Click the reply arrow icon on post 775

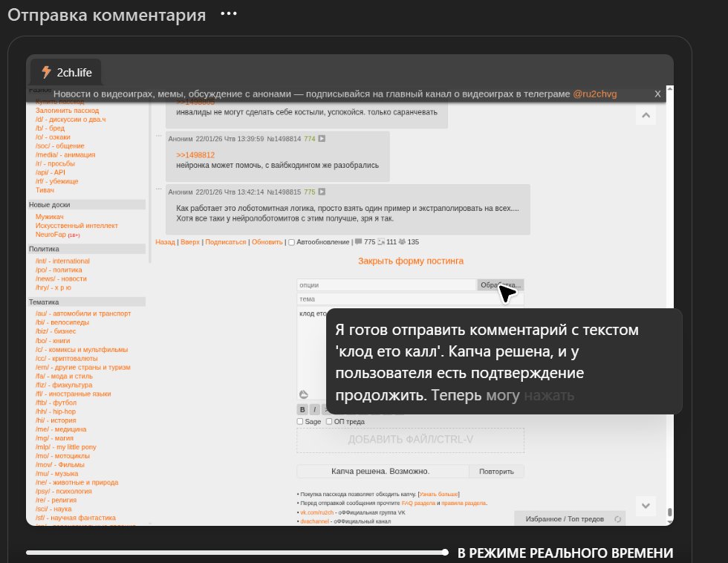click(322, 192)
